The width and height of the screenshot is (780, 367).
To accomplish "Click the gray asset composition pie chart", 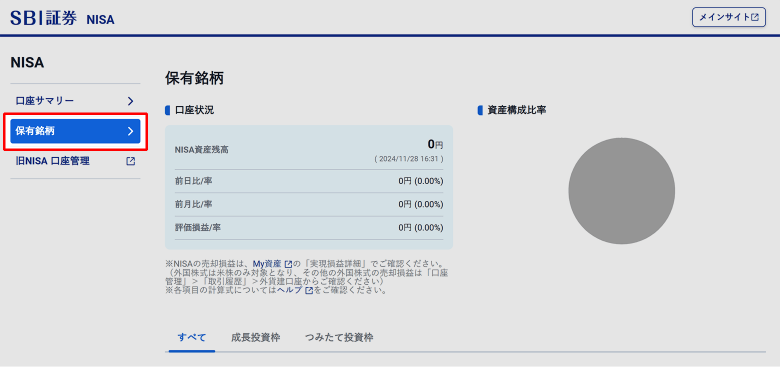I will 622,191.
